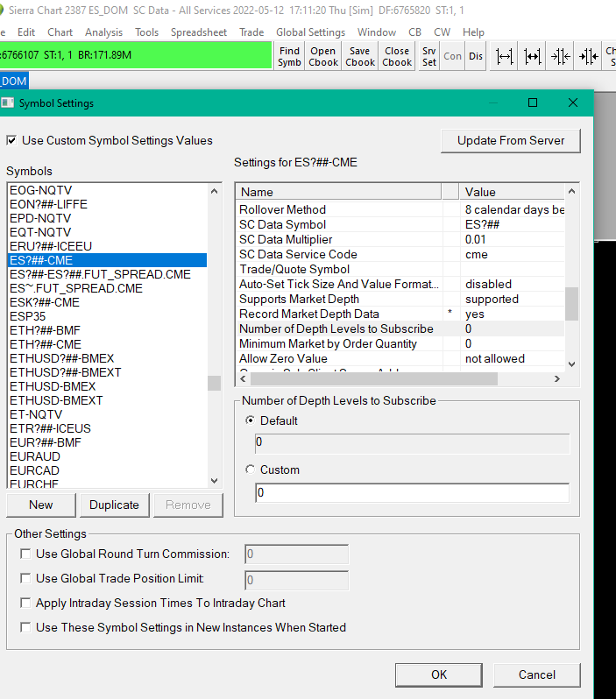This screenshot has width=616, height=699.
Task: Click the Duplicate symbol button
Action: [x=114, y=505]
